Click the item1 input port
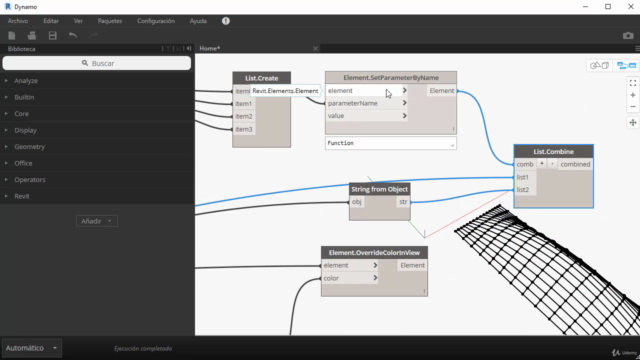The width and height of the screenshot is (640, 360). pyautogui.click(x=244, y=104)
